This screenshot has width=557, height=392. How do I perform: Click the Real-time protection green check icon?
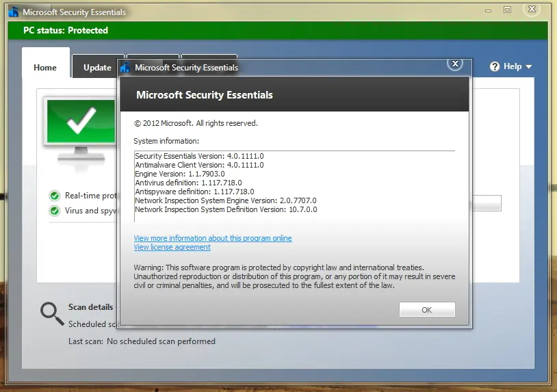(54, 196)
